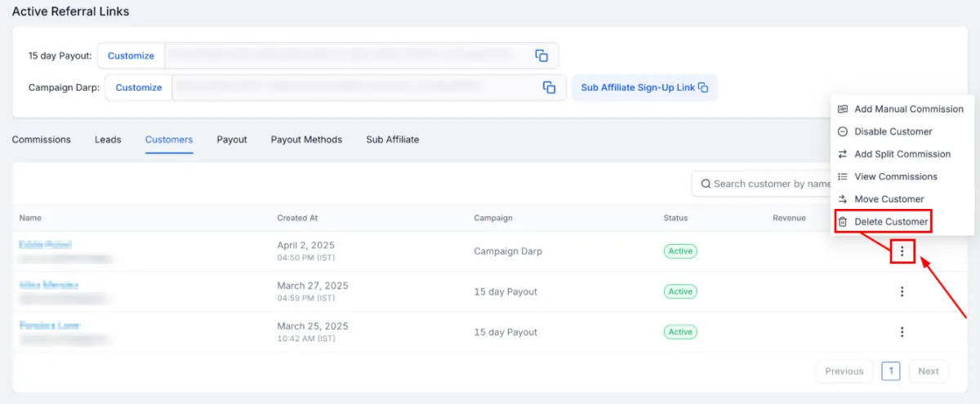Image resolution: width=980 pixels, height=404 pixels.
Task: Click the Status column header
Action: coord(675,218)
